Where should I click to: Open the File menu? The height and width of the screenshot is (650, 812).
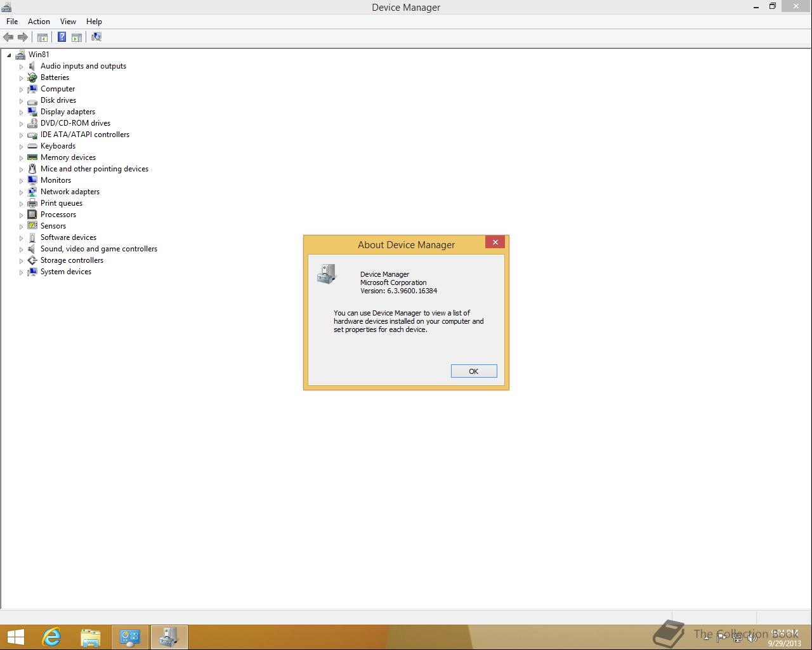(x=12, y=22)
